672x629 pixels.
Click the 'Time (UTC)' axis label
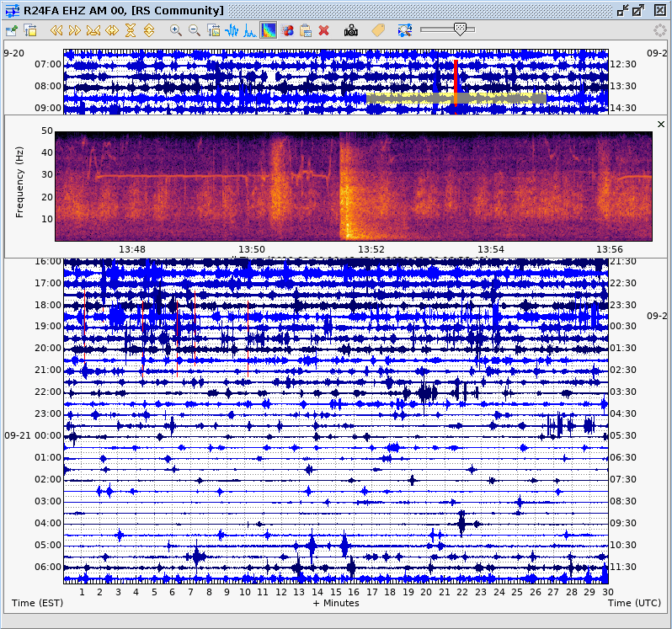coord(634,603)
